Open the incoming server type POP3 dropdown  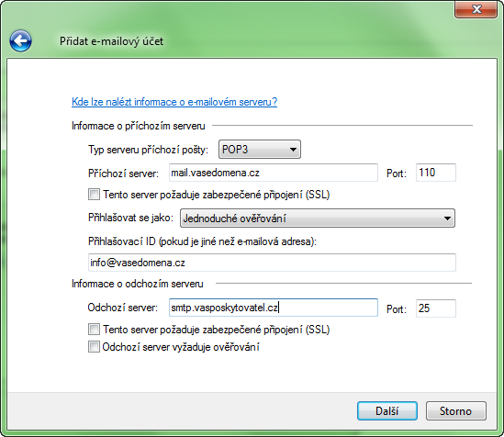260,150
